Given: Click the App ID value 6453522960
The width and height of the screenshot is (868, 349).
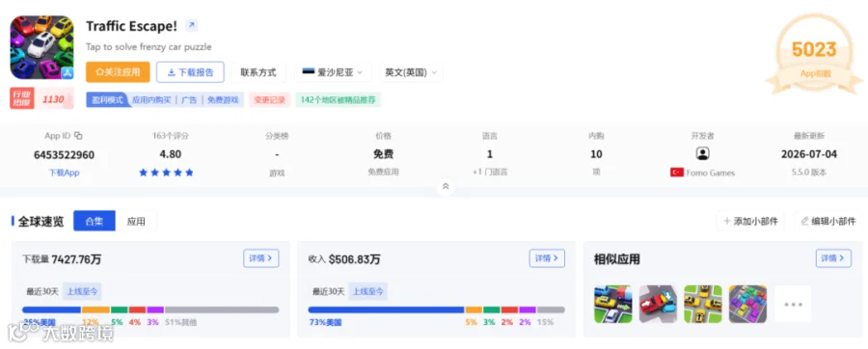Looking at the screenshot, I should click(x=64, y=155).
